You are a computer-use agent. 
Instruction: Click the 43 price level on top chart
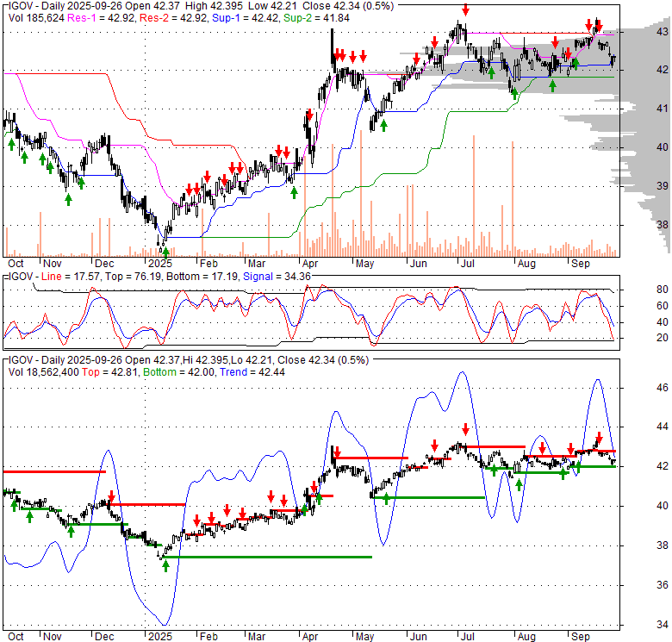point(663,31)
